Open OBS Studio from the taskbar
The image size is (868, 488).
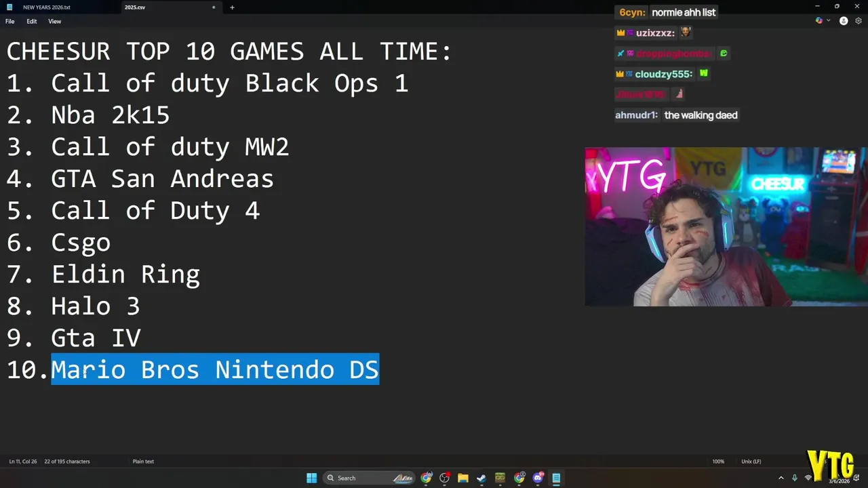point(445,478)
